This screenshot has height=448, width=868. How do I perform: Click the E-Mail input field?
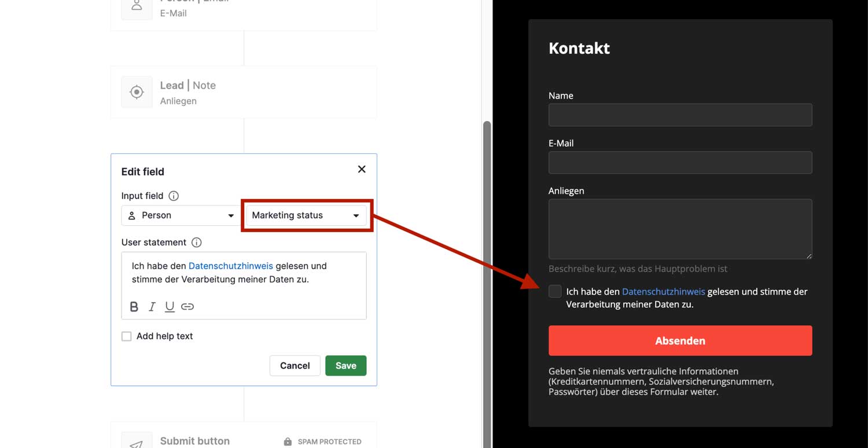680,163
